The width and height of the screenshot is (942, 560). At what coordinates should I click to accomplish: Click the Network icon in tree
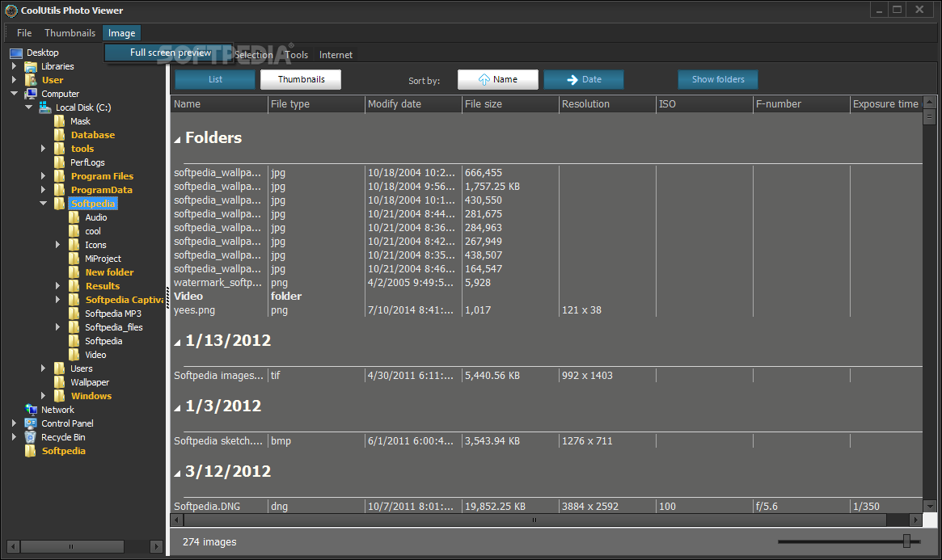point(31,410)
